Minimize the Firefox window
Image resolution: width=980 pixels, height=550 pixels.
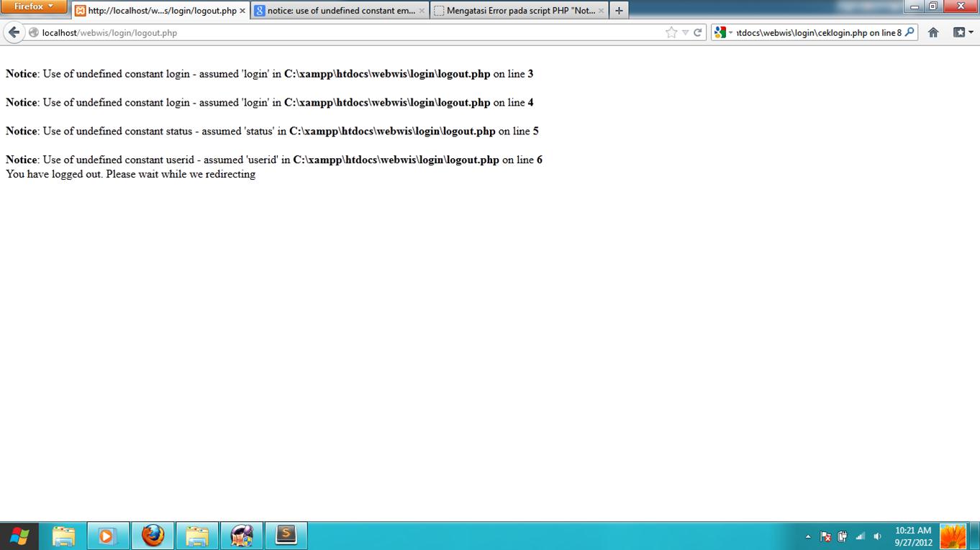pos(915,6)
